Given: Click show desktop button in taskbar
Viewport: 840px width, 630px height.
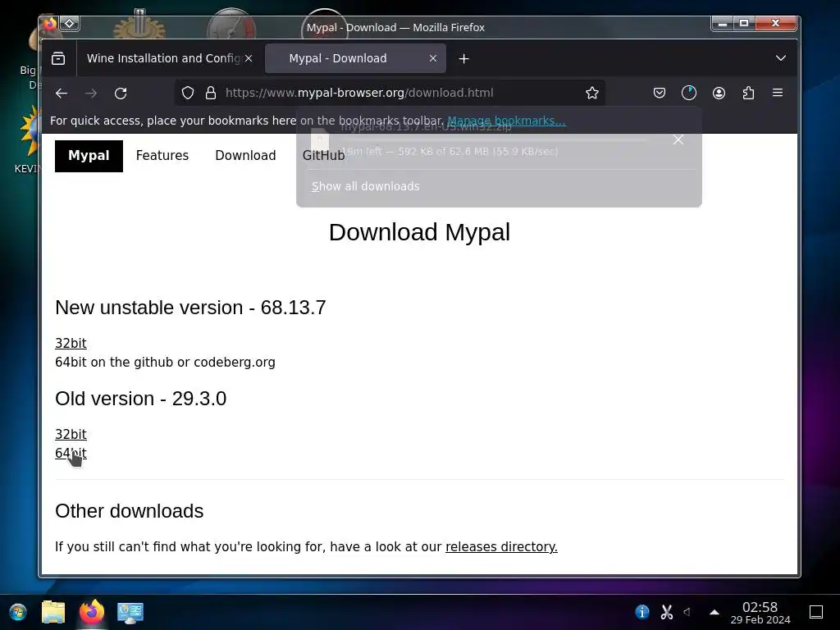Looking at the screenshot, I should (816, 612).
